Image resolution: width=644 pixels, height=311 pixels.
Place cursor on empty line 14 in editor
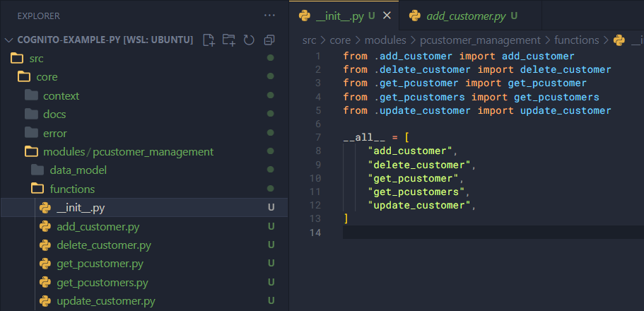[488, 233]
